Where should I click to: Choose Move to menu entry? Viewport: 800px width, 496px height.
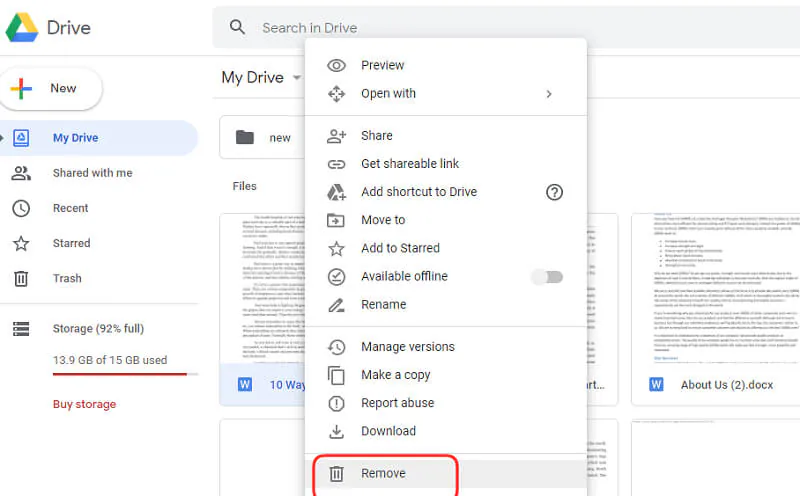(446, 220)
